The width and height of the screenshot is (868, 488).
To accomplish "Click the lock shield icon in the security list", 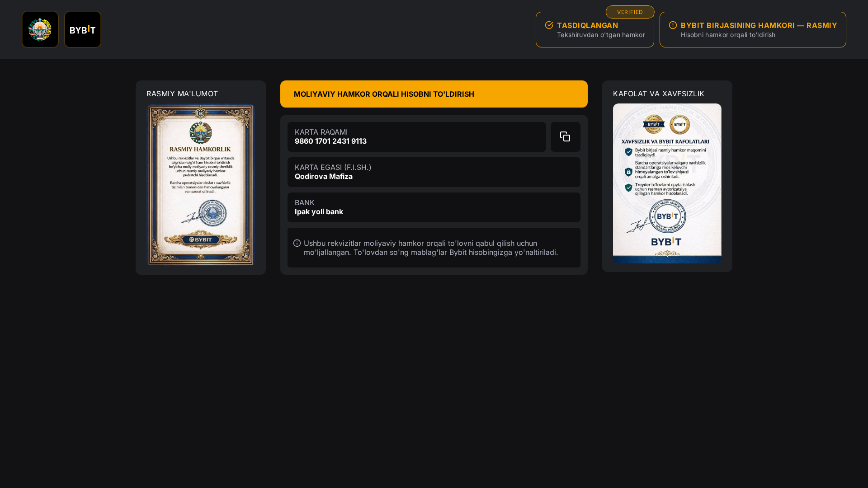I will (628, 172).
